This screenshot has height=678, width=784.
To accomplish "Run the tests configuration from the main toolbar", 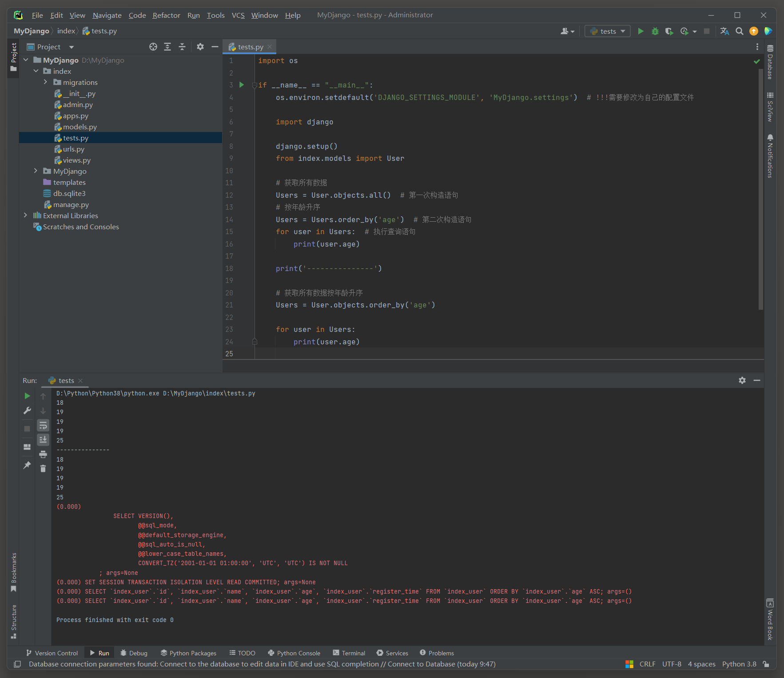I will [x=641, y=31].
